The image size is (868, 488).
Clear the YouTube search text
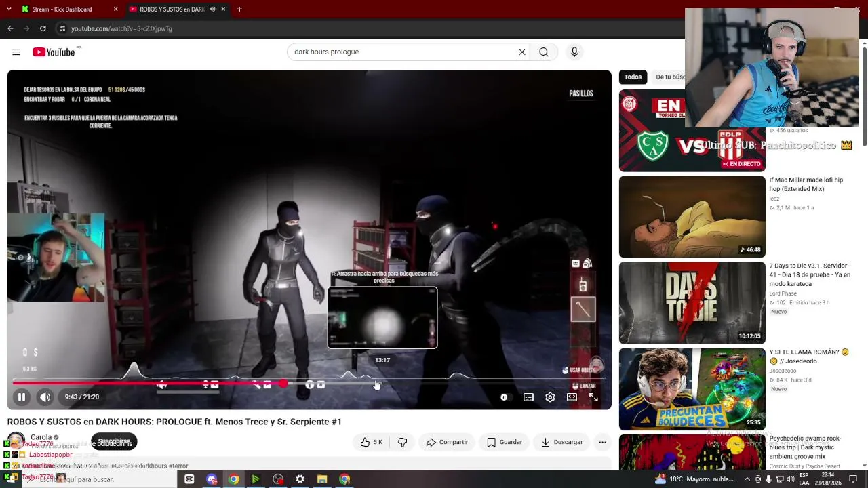pyautogui.click(x=522, y=52)
